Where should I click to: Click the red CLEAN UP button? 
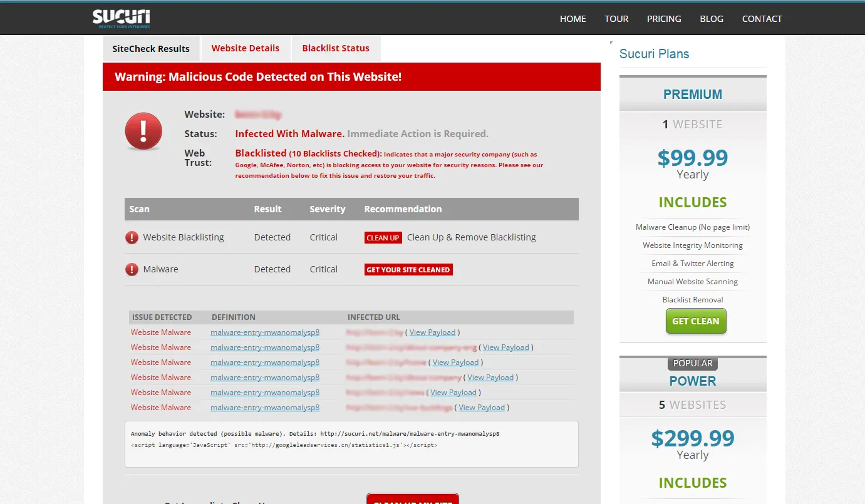pos(383,238)
